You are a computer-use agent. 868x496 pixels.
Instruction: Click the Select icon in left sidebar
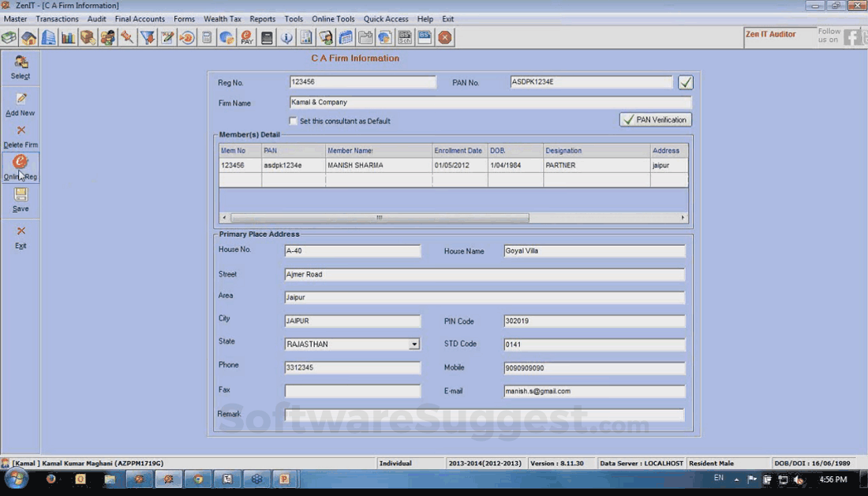tap(21, 63)
